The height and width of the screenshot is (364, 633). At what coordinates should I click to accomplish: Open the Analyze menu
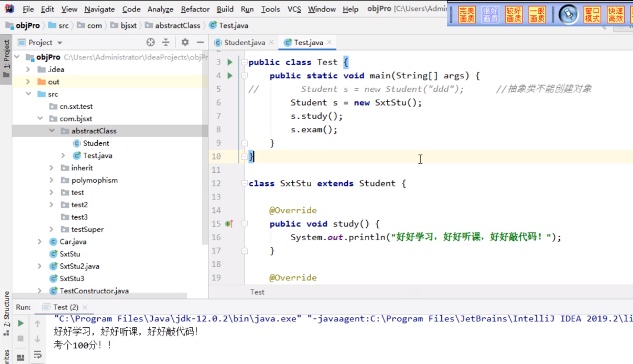click(x=160, y=9)
